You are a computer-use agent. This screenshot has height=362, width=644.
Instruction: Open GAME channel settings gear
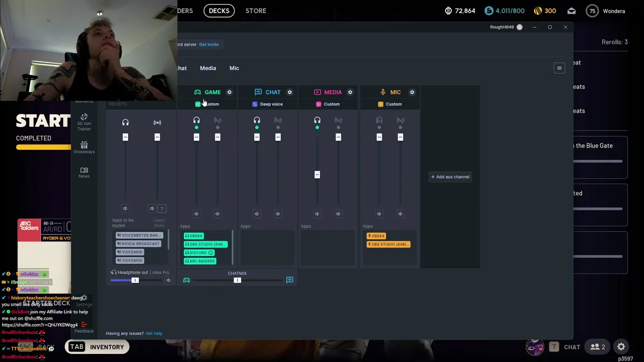coord(229,92)
